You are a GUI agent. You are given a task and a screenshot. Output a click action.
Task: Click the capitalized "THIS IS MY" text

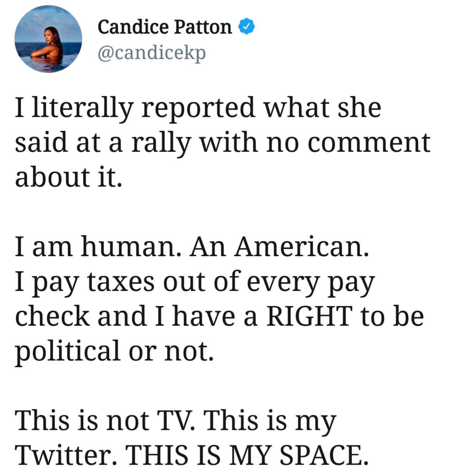pos(198,455)
